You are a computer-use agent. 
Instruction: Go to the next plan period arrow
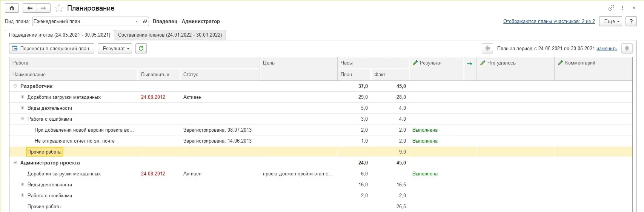[627, 48]
